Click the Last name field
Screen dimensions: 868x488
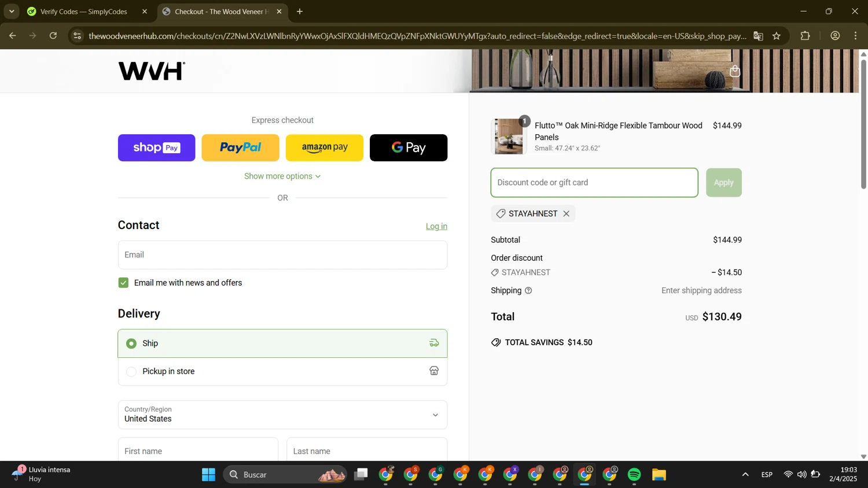367,449
